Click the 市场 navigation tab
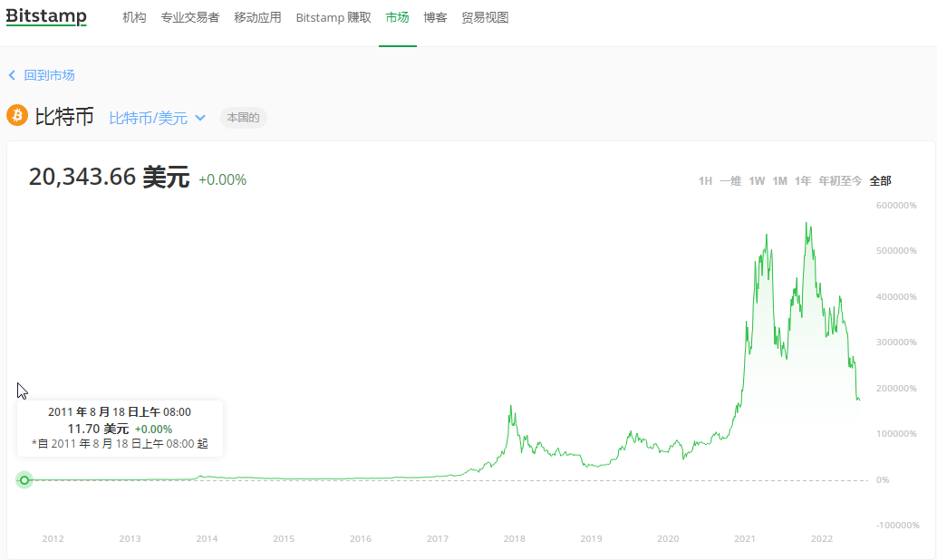The width and height of the screenshot is (937, 560). pyautogui.click(x=397, y=18)
